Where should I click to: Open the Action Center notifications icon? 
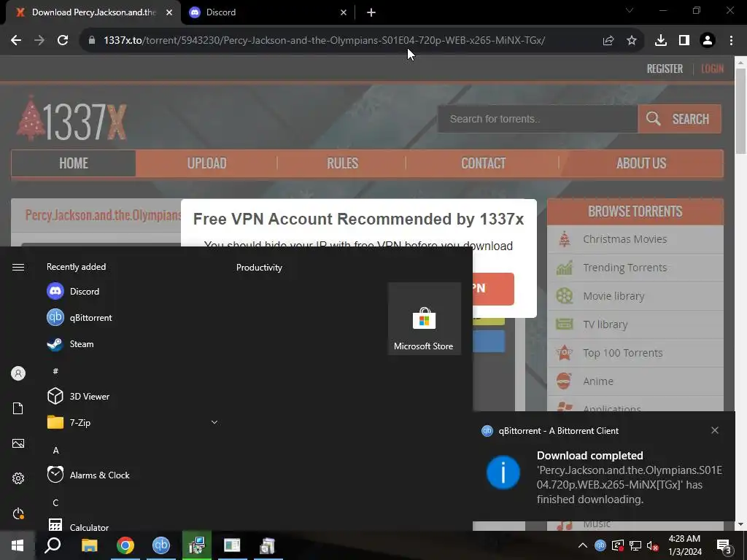(724, 547)
